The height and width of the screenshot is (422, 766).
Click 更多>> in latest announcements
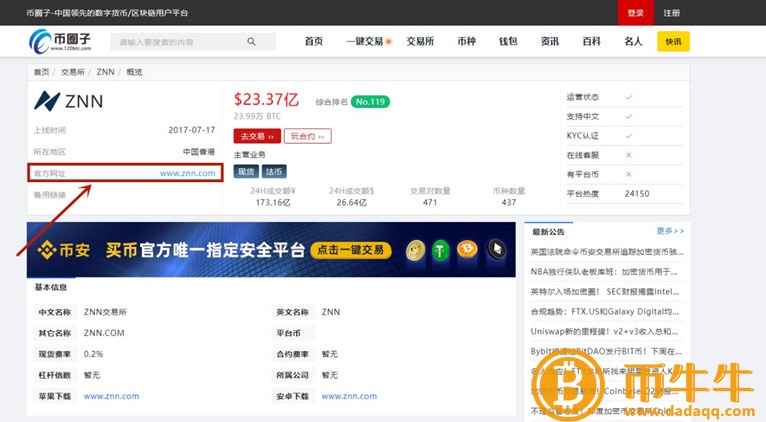click(x=670, y=231)
